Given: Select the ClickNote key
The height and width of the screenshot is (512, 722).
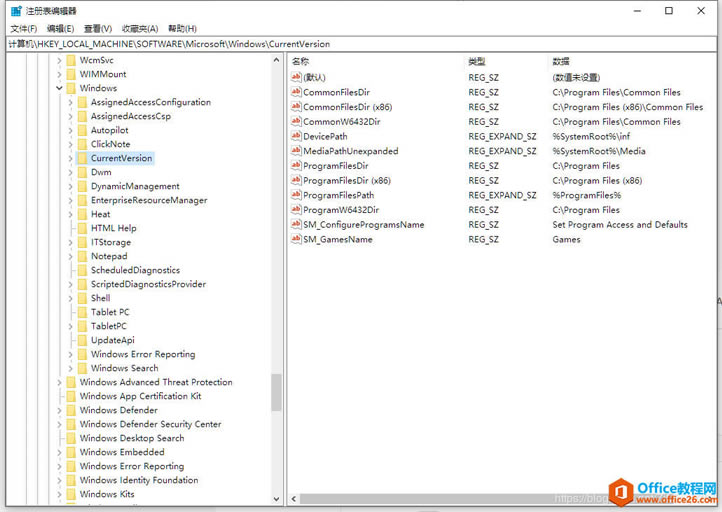Looking at the screenshot, I should coord(111,144).
